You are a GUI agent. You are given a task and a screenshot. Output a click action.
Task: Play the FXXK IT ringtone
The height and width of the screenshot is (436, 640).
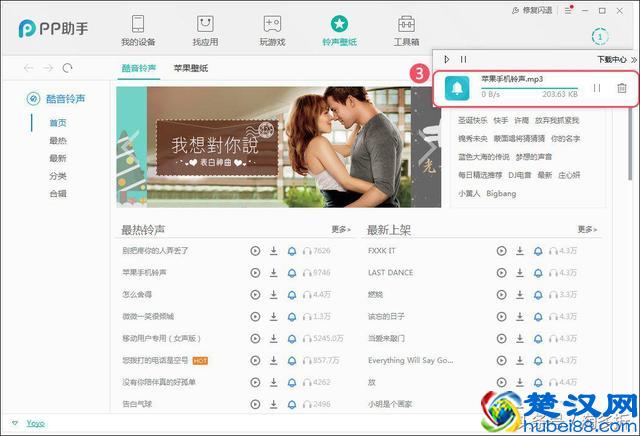pyautogui.click(x=501, y=251)
